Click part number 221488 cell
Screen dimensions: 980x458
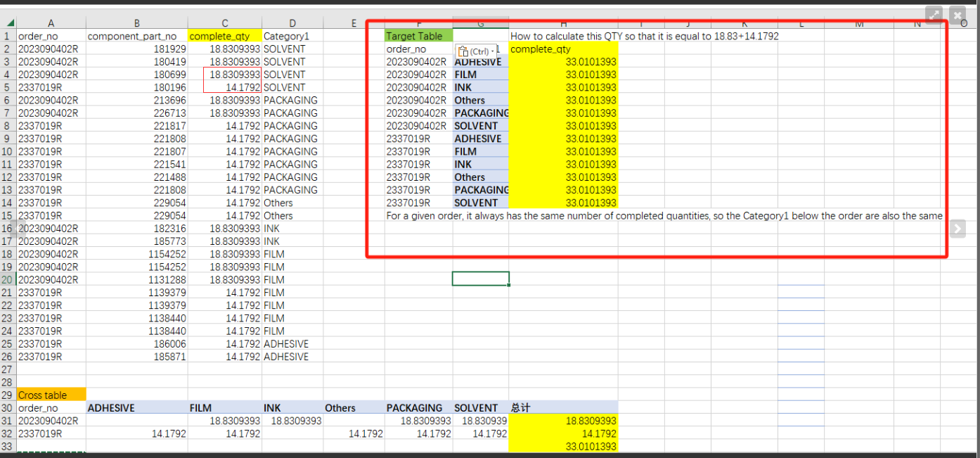pyautogui.click(x=136, y=177)
